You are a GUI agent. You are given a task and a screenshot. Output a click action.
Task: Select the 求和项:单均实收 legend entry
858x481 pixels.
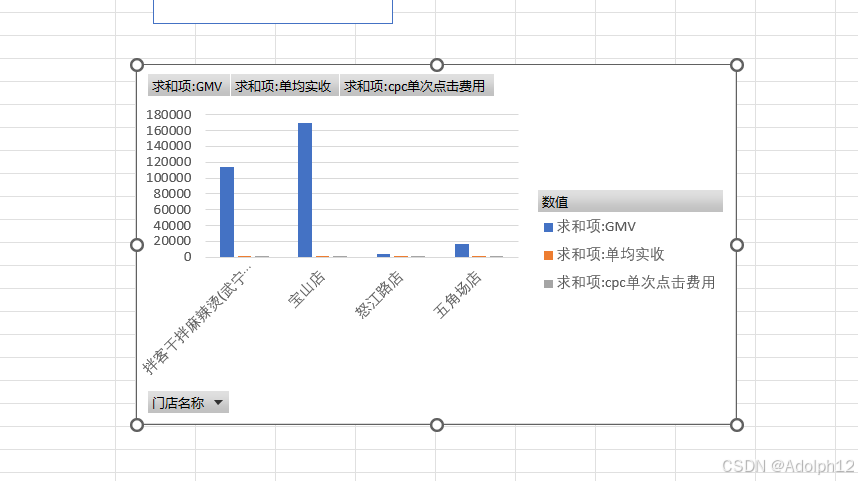click(x=604, y=254)
